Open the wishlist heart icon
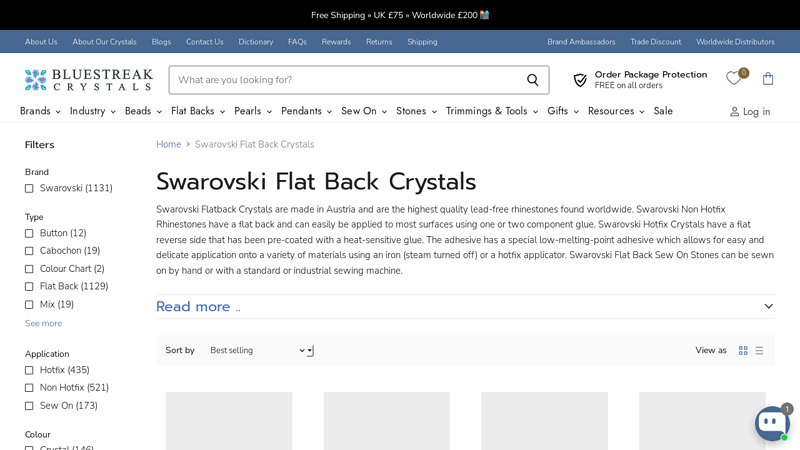 tap(734, 79)
